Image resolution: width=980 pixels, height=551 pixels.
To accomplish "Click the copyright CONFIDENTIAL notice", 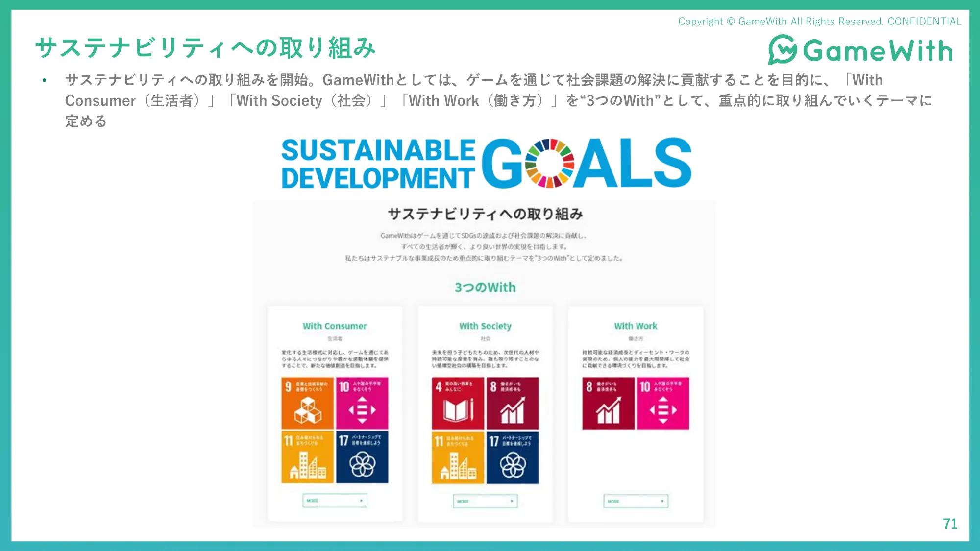I will tap(820, 22).
